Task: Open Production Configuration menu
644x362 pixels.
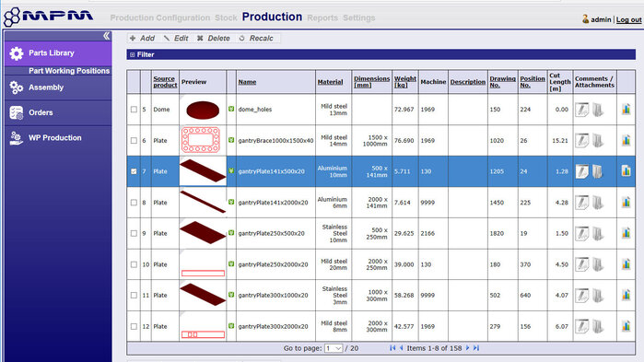Action: [x=159, y=18]
